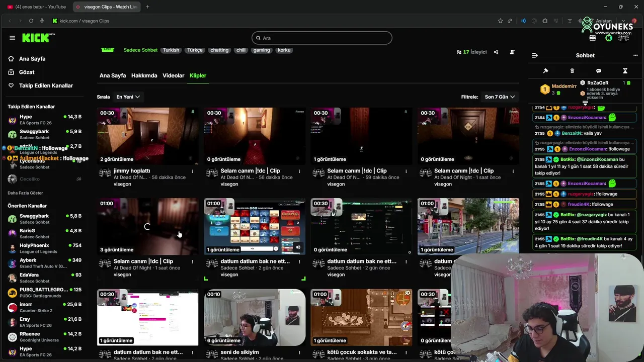Viewport: 644px width, 362px height.
Task: Bookmark this page with the star icon
Action: tap(500, 21)
